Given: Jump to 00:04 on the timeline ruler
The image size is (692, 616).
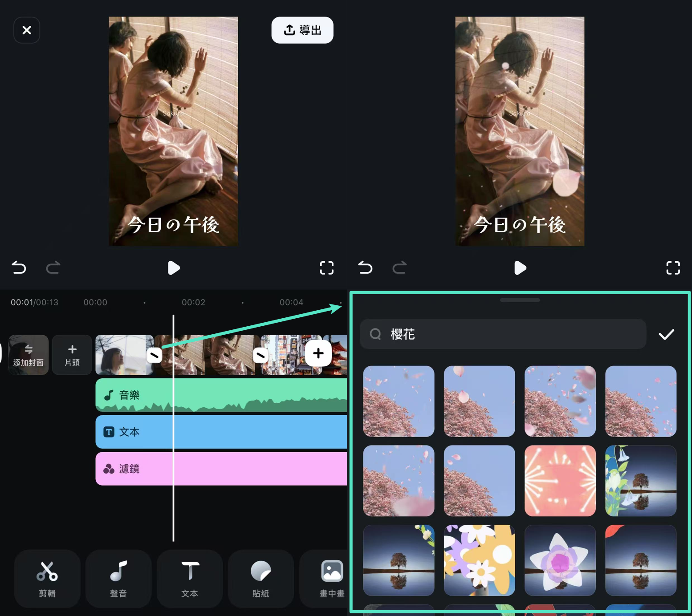Looking at the screenshot, I should 291,302.
